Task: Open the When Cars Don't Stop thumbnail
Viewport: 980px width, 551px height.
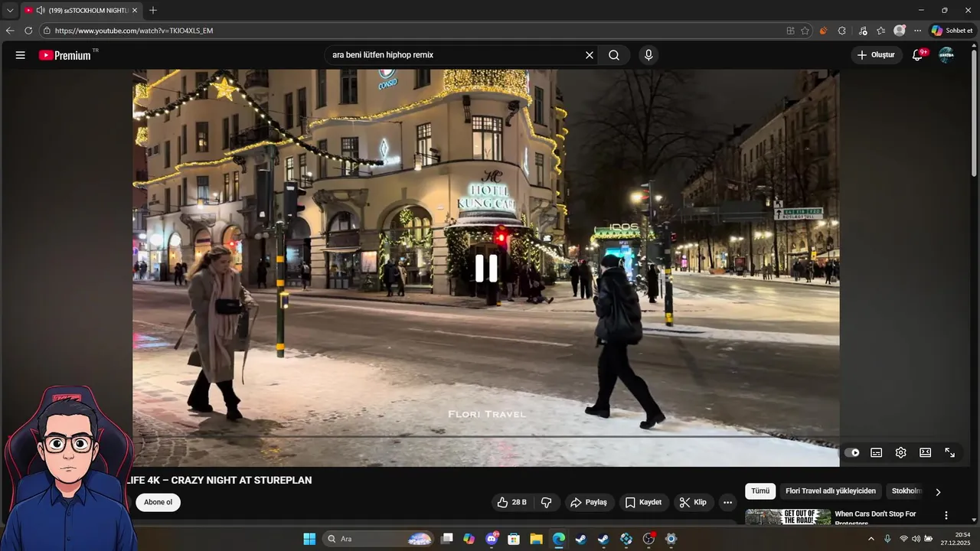Action: pyautogui.click(x=788, y=517)
